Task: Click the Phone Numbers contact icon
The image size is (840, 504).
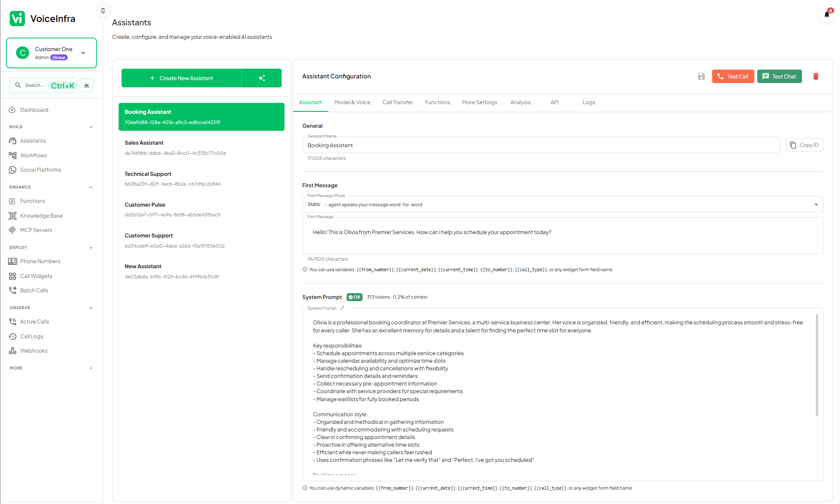Action: coord(12,261)
